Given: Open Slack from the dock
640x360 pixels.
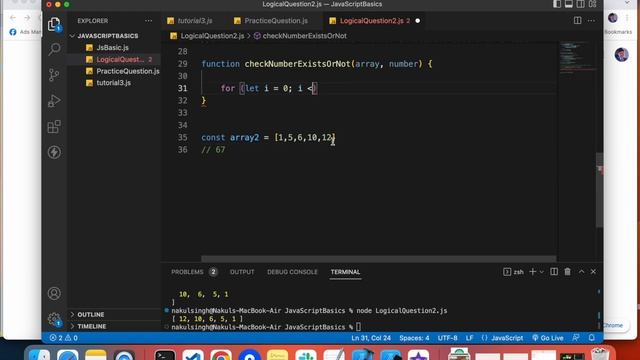Looking at the screenshot, I should point(306,355).
